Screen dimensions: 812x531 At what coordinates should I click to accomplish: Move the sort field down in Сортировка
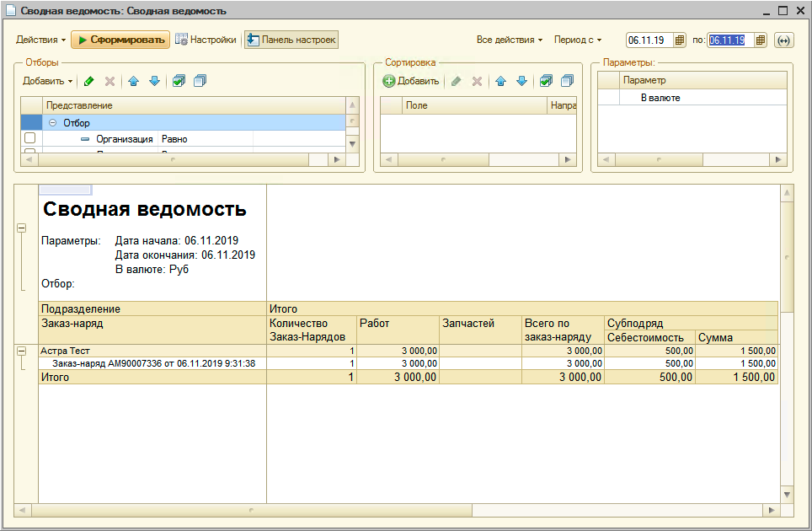pos(521,81)
